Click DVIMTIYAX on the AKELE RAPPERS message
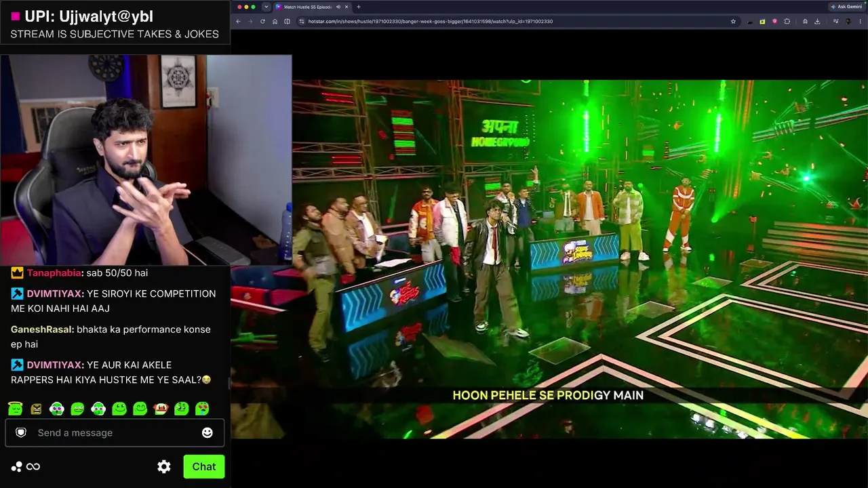The image size is (868, 488). [x=55, y=365]
